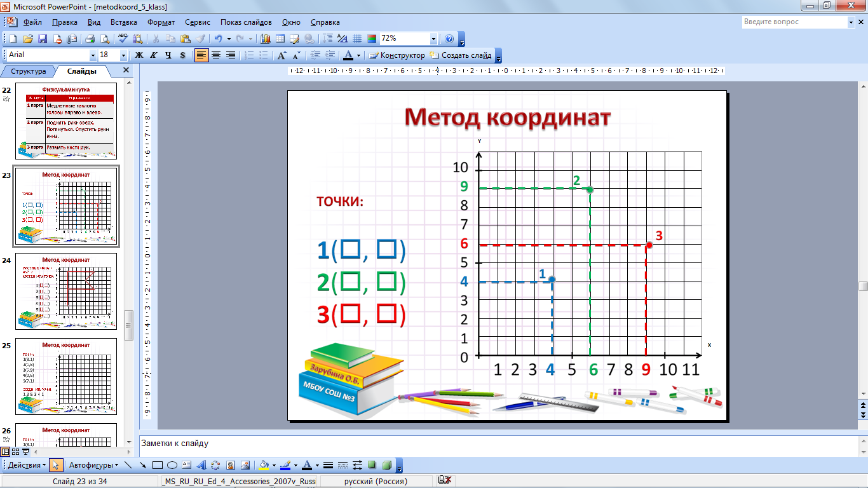Screen dimensions: 868x488
Task: Insert a WordArt object
Action: coord(201,464)
